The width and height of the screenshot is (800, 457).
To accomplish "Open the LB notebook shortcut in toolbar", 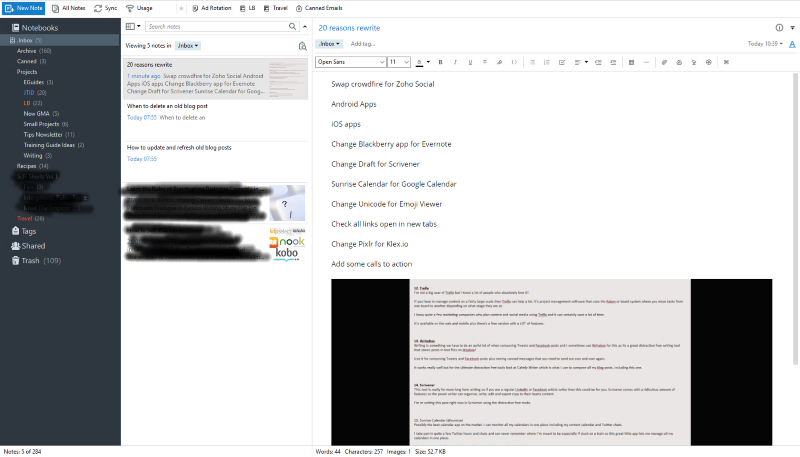I will point(247,8).
